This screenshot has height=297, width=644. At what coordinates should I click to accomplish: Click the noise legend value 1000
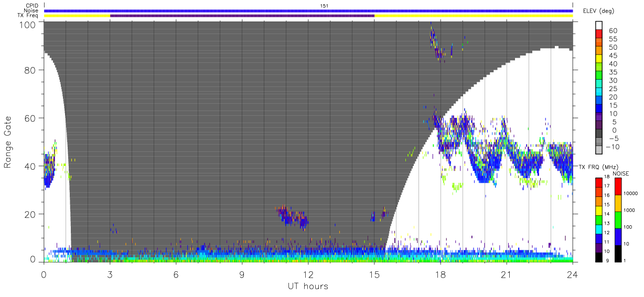coord(630,211)
